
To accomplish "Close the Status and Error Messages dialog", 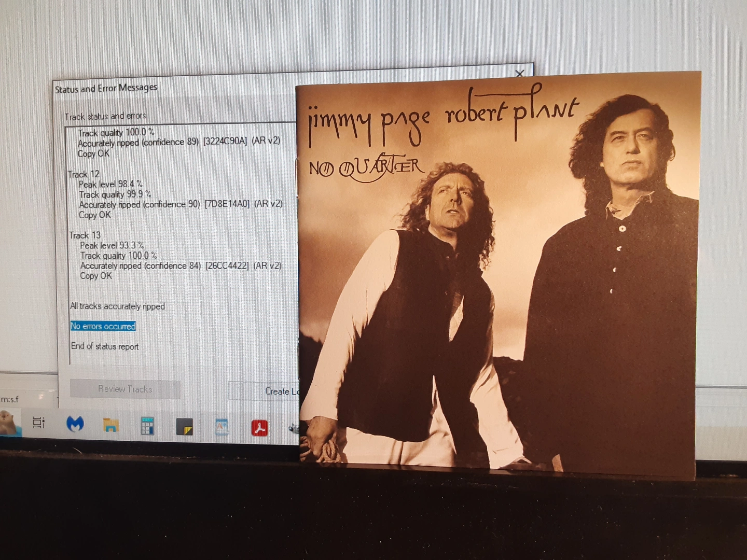I will [520, 73].
